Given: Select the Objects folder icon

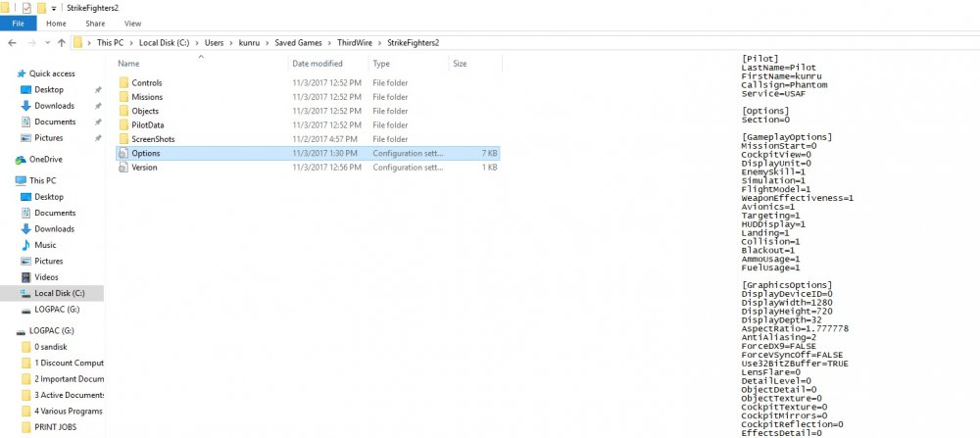Looking at the screenshot, I should (123, 111).
